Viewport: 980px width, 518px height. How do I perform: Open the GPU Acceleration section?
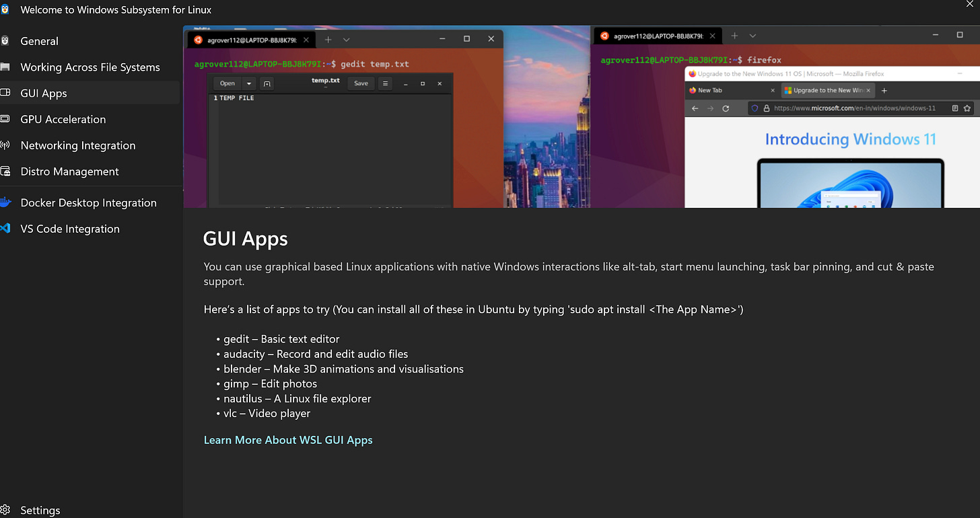point(90,119)
